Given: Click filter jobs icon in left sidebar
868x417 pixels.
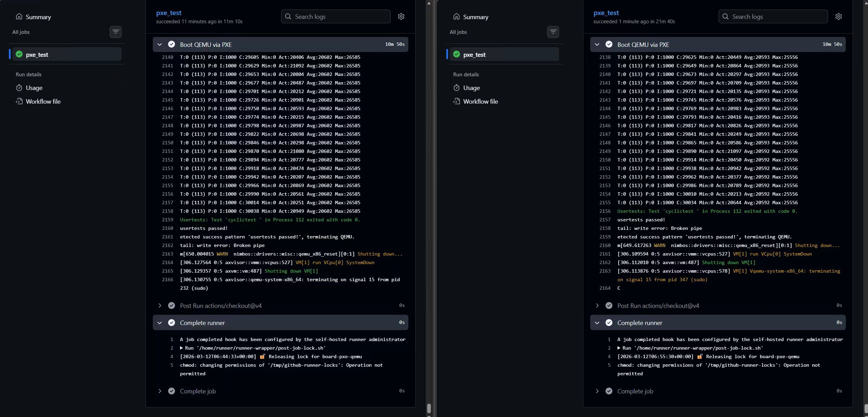Looking at the screenshot, I should [116, 32].
